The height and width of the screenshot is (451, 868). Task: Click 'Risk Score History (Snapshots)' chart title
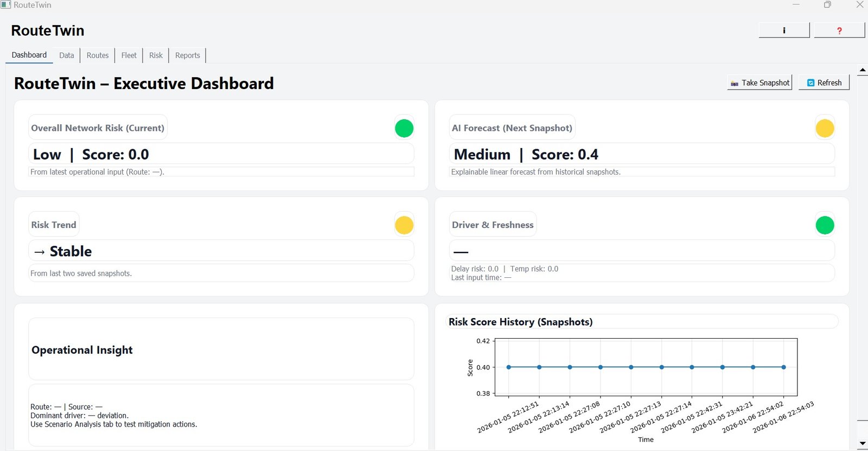(x=520, y=322)
